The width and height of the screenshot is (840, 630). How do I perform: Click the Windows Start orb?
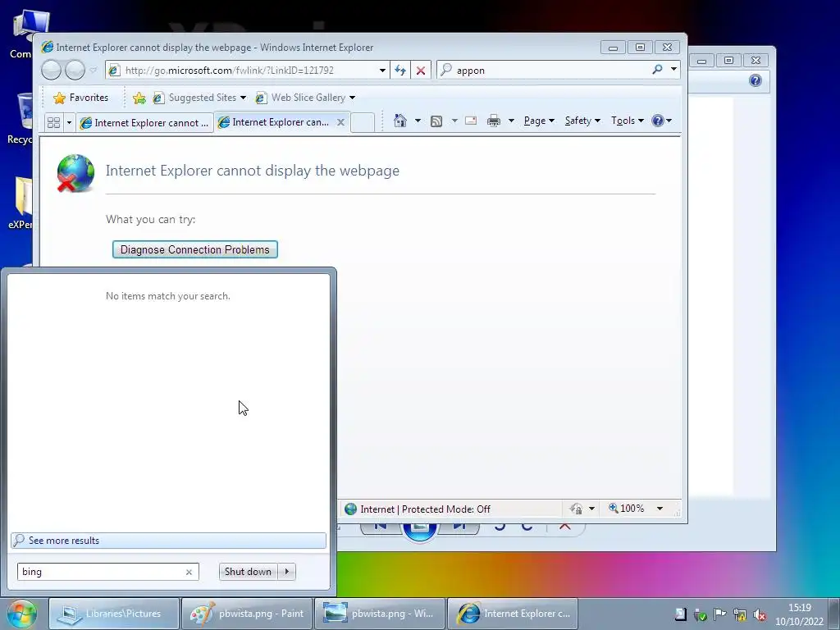pyautogui.click(x=22, y=614)
